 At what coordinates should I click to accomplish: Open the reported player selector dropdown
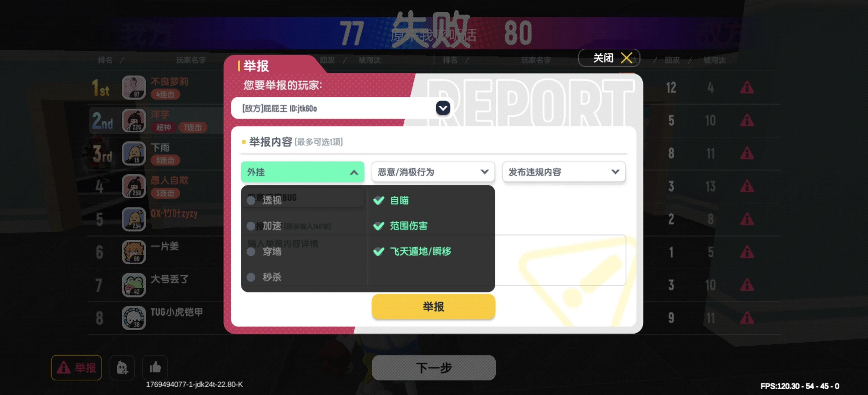click(443, 108)
